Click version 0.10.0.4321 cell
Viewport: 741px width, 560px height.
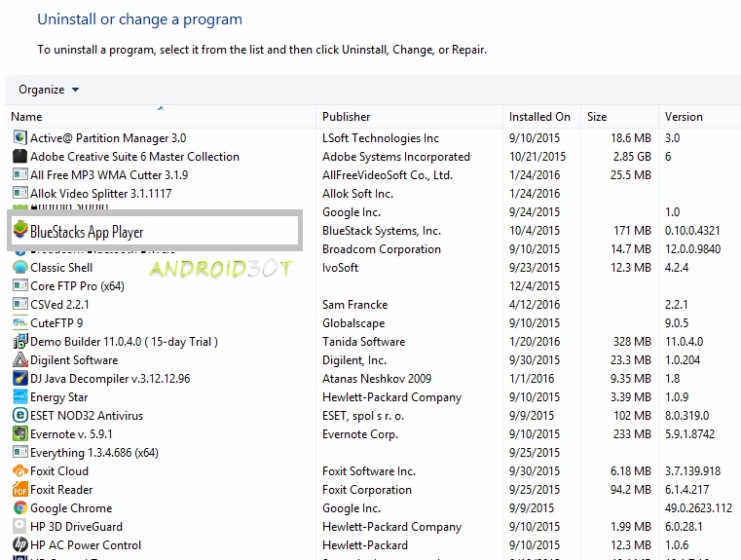point(692,231)
